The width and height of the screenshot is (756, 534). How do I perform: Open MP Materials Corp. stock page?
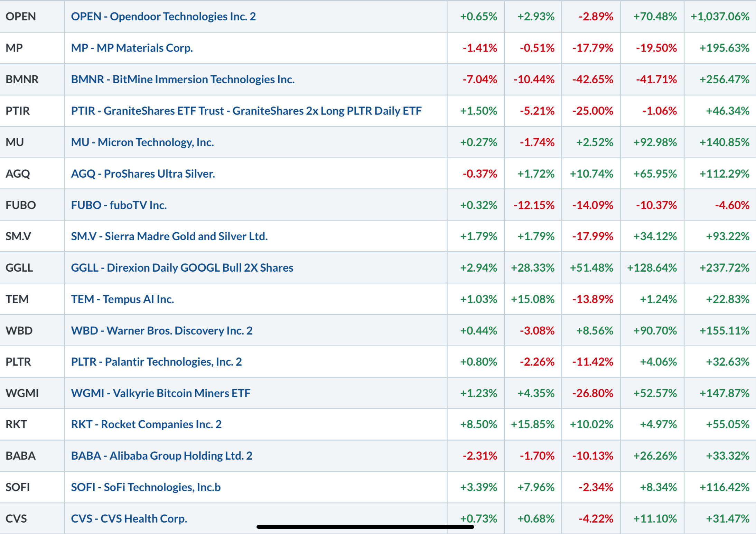132,48
